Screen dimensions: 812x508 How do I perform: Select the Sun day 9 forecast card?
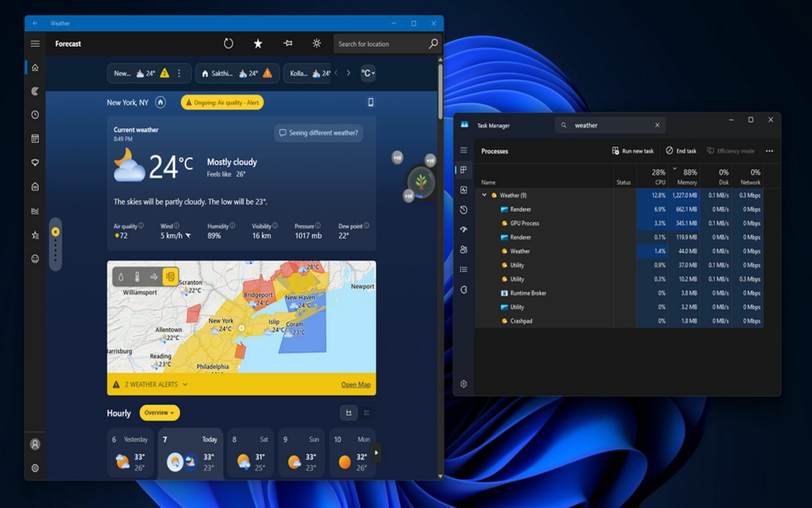[301, 453]
